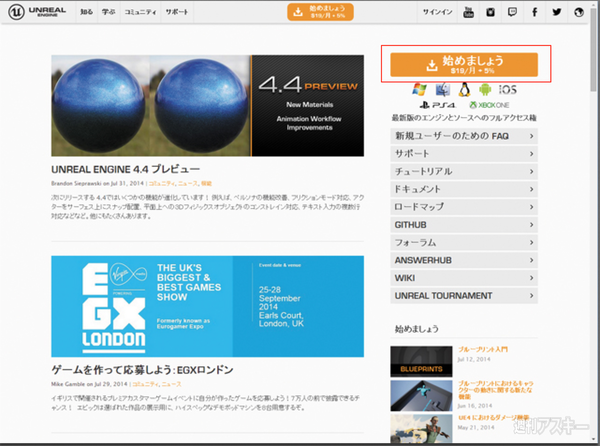The image size is (600, 446).
Task: Click the Windows platform icon
Action: click(x=419, y=90)
